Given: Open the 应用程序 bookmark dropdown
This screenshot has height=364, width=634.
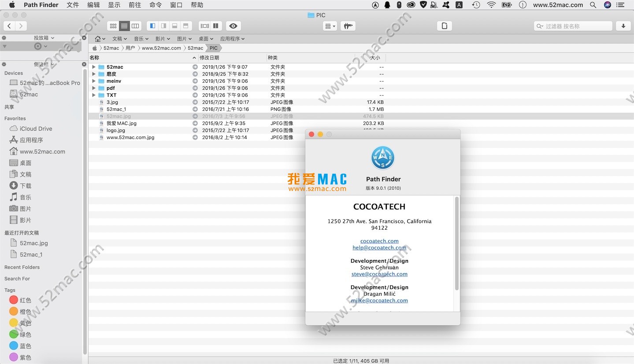Looking at the screenshot, I should tap(233, 39).
